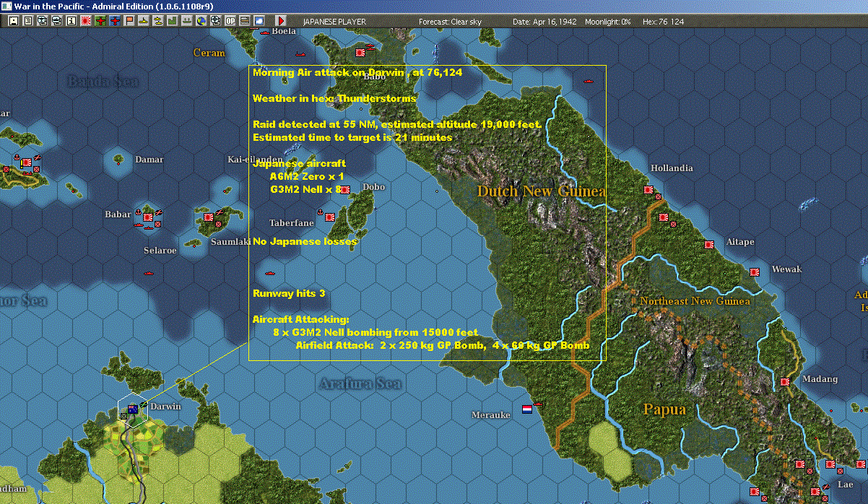Click 'Weather in hex: Thunderstorms' line
Screen dimensions: 868x504
(334, 98)
